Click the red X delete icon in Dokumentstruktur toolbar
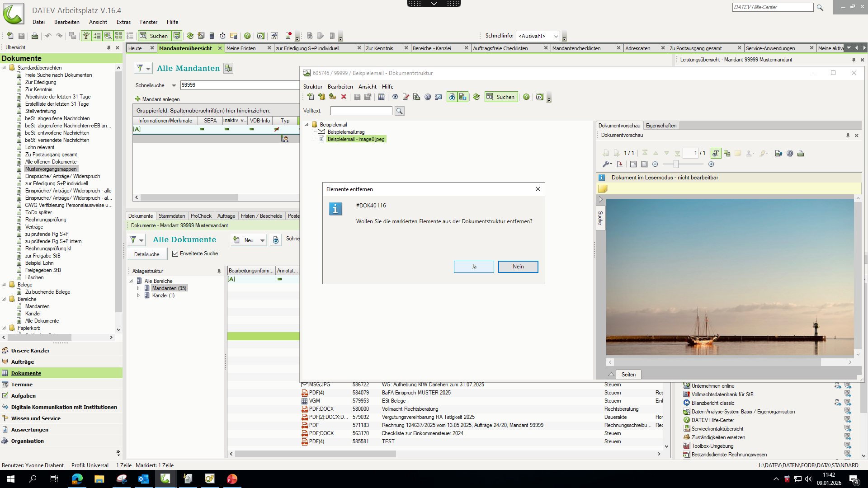 pos(344,97)
